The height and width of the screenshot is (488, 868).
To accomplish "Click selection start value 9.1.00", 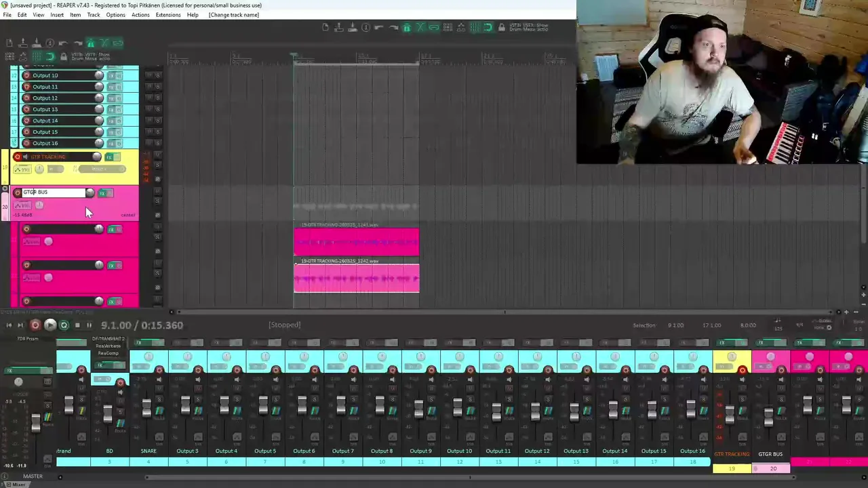I will click(x=675, y=325).
